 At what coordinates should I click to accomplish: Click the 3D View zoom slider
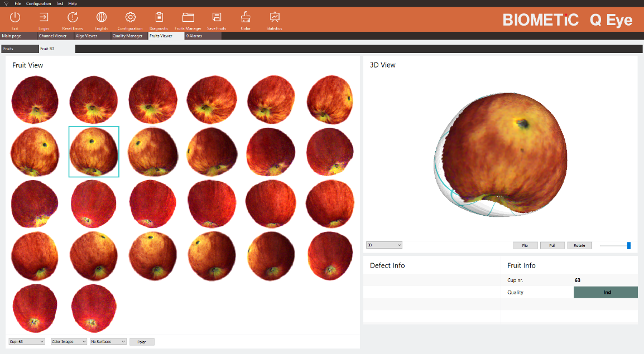[615, 245]
